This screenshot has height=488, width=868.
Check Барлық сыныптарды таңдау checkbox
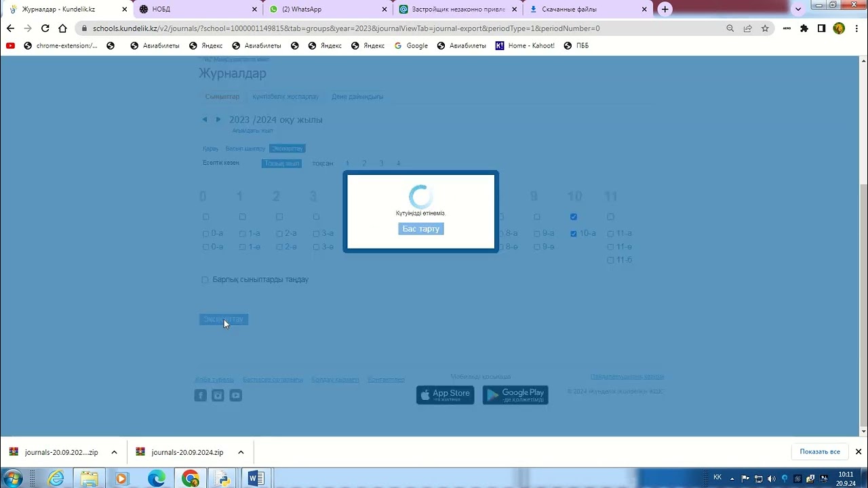click(x=205, y=280)
